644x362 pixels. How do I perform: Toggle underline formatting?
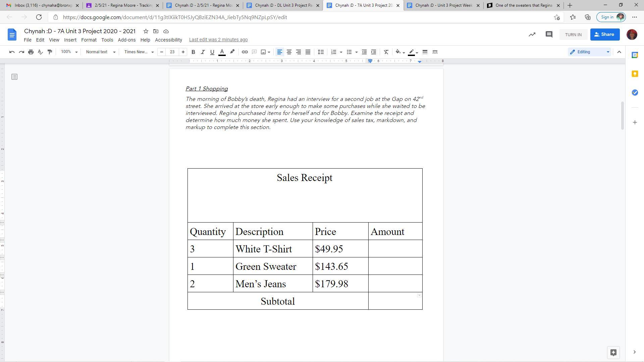(x=212, y=52)
